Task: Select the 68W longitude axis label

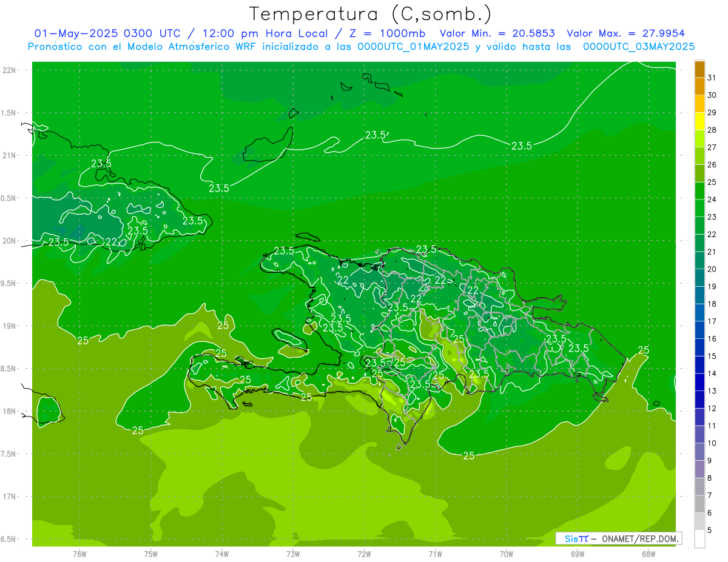Action: (649, 554)
